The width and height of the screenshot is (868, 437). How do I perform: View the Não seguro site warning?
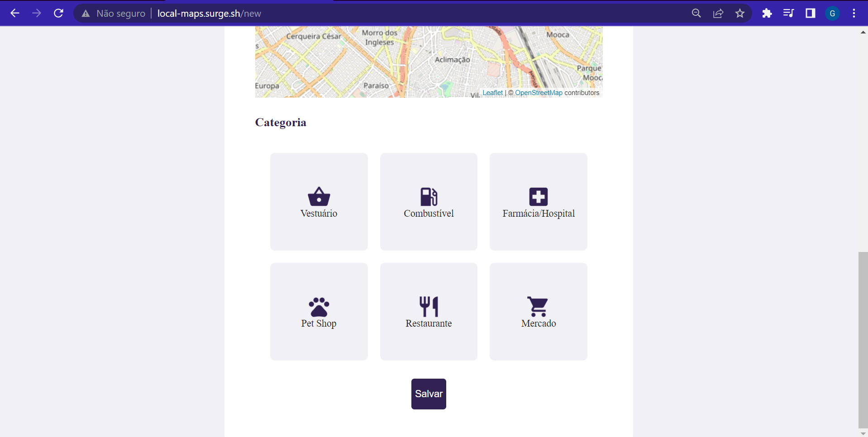[x=114, y=13]
